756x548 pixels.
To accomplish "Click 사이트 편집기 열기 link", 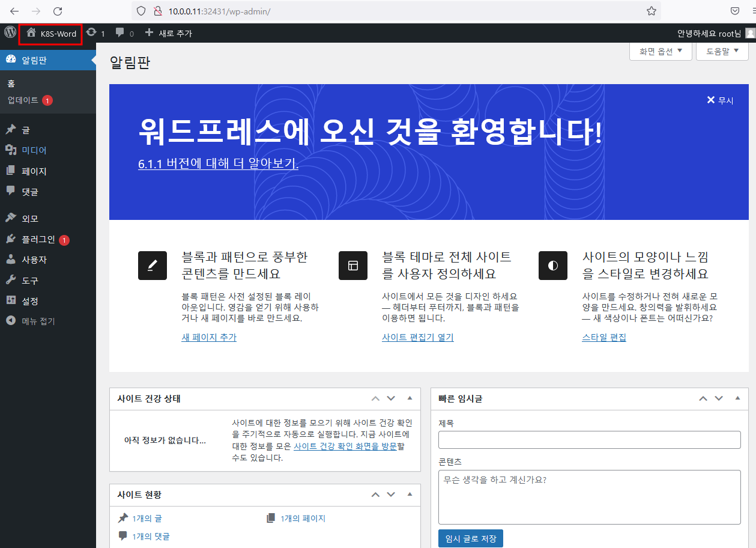I will click(417, 338).
